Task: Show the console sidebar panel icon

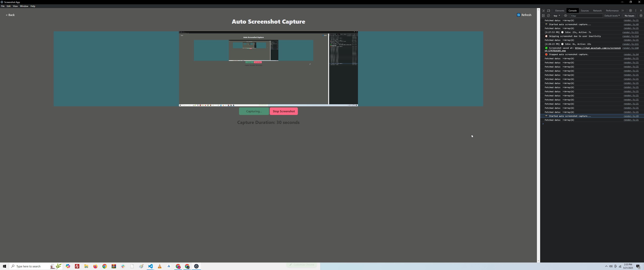Action: click(543, 16)
